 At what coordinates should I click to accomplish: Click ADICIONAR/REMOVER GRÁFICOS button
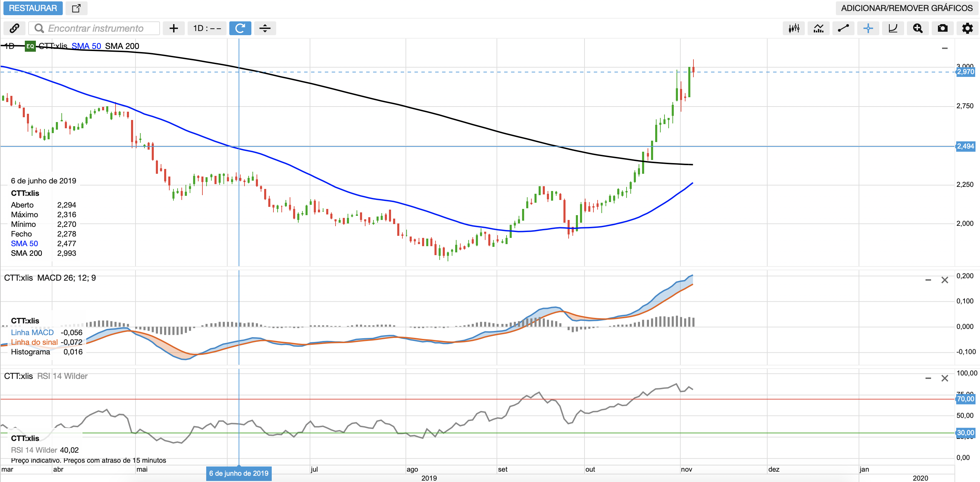907,8
